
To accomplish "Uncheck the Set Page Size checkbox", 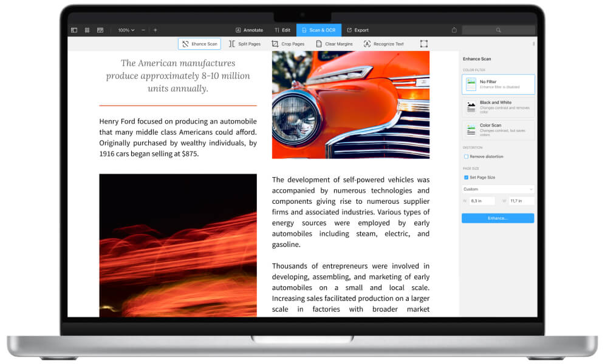I will 466,178.
